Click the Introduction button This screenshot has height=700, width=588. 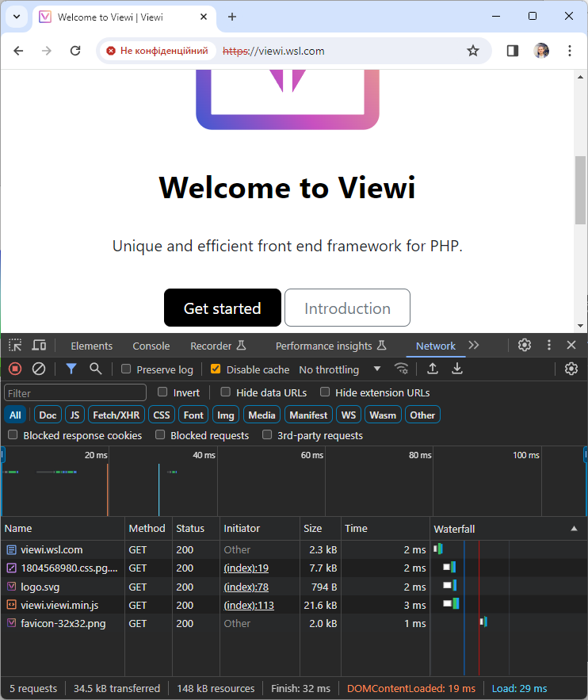click(347, 308)
